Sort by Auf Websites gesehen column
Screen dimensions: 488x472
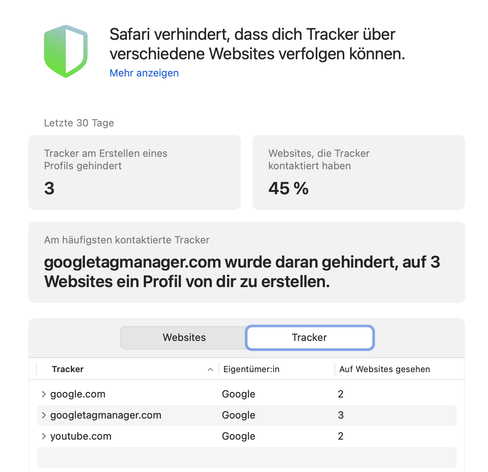point(385,369)
